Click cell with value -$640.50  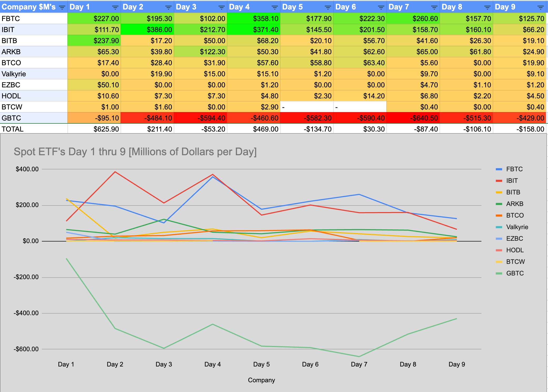413,118
